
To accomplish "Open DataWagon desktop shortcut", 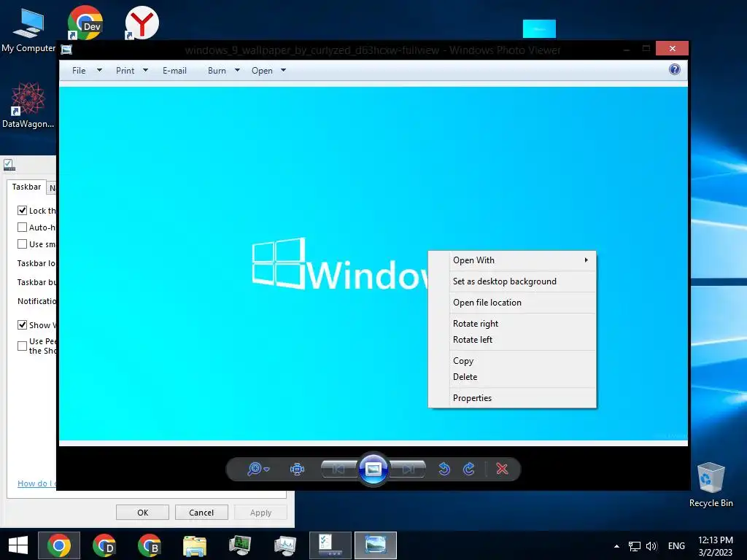I will pyautogui.click(x=28, y=105).
